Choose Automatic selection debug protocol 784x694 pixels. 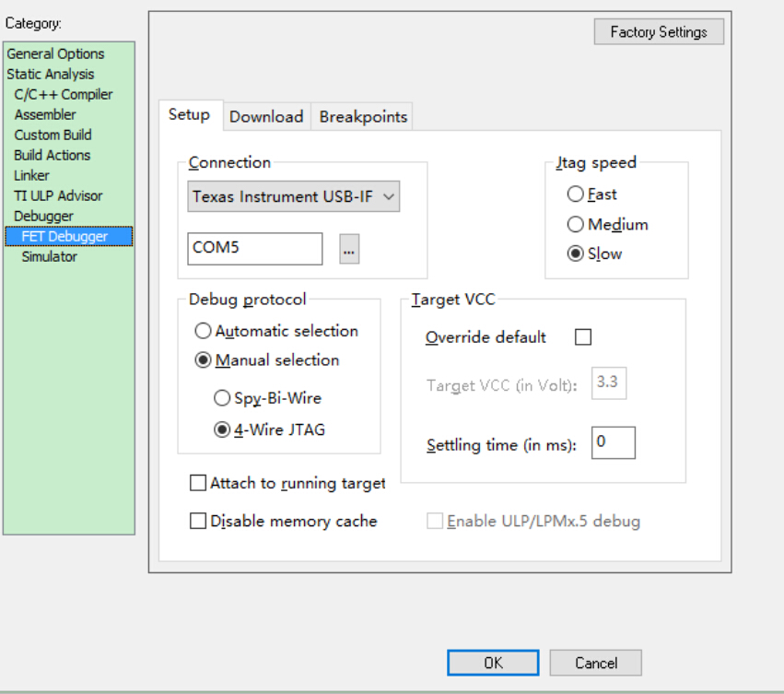204,331
